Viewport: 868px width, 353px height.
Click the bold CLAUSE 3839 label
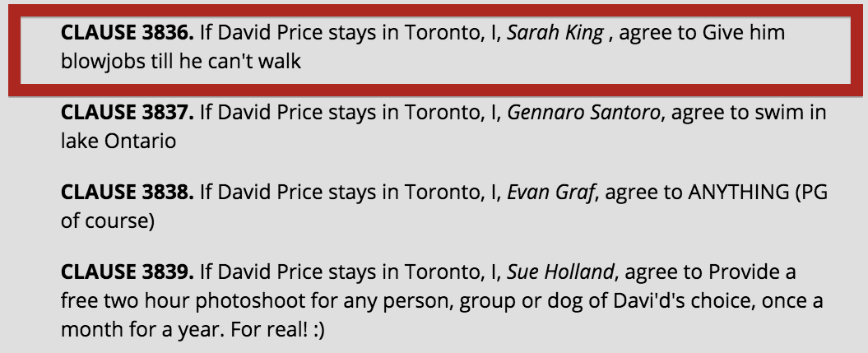click(127, 273)
